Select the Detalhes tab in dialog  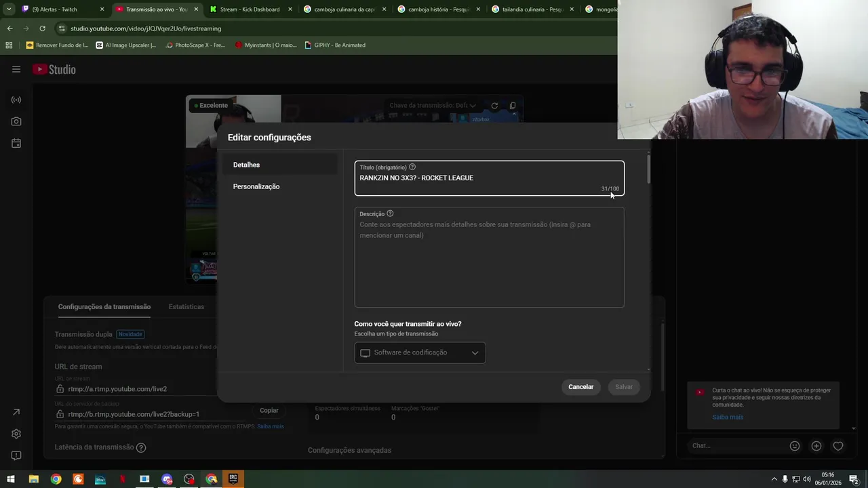[279, 165]
